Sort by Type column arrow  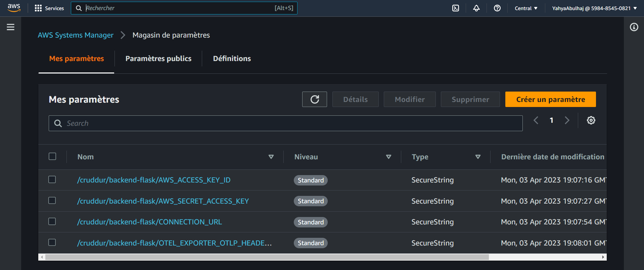pos(478,157)
